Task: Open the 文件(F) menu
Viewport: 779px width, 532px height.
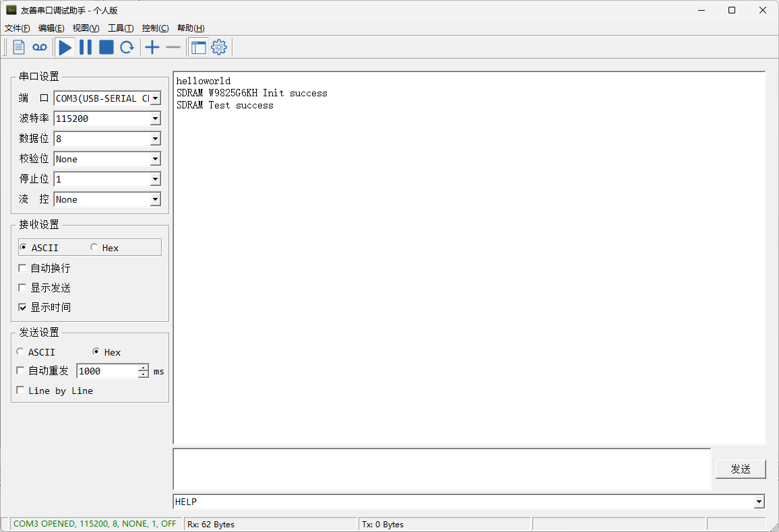Action: tap(18, 28)
